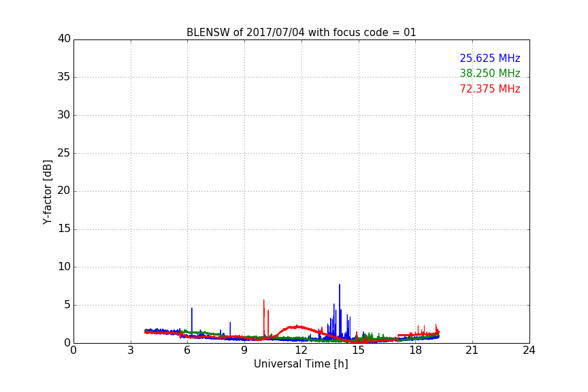Click the x-axis tick label 24
This screenshot has width=588, height=392.
529,350
